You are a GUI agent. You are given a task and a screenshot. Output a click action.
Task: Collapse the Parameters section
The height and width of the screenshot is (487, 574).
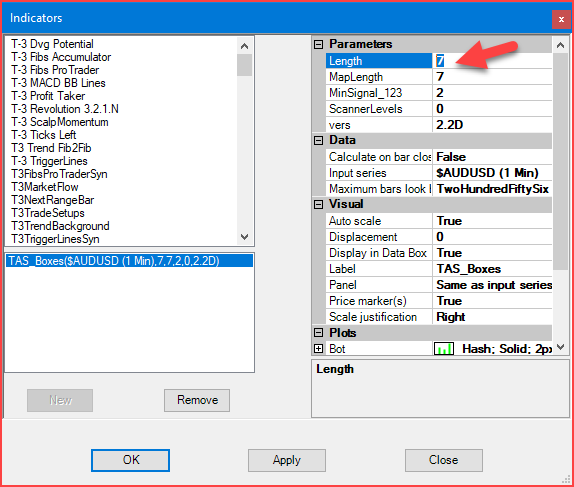tap(319, 45)
